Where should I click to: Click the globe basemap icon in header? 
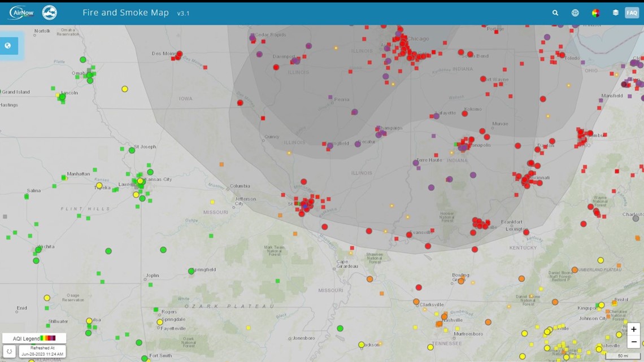tap(575, 13)
